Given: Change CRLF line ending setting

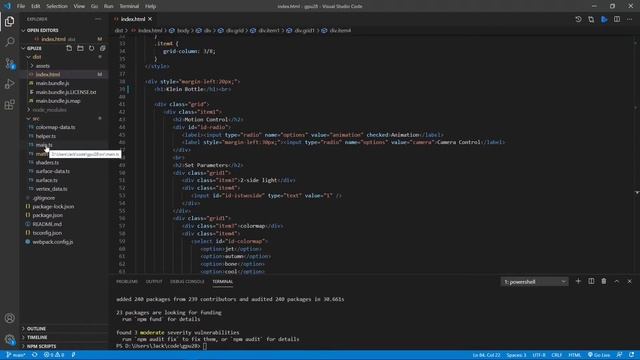Looking at the screenshot, I should 556,355.
